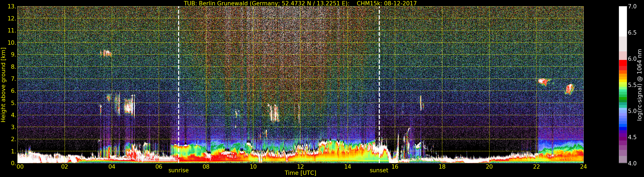Click the 12 hour tick on time axis

point(300,167)
